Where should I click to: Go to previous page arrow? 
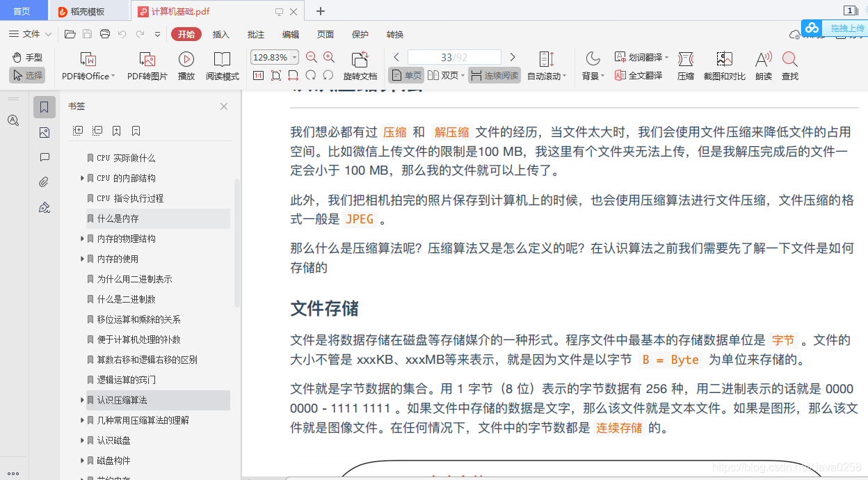(x=396, y=57)
